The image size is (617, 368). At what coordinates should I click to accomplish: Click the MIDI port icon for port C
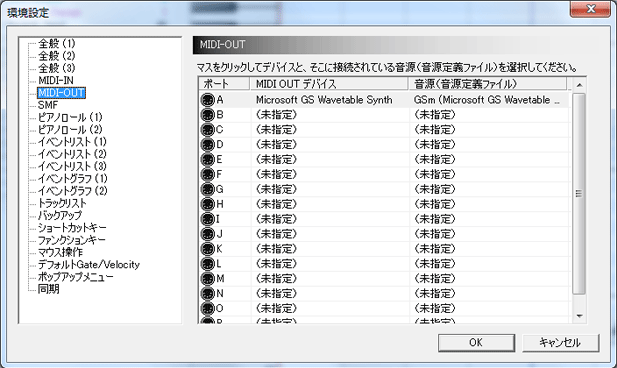(207, 130)
